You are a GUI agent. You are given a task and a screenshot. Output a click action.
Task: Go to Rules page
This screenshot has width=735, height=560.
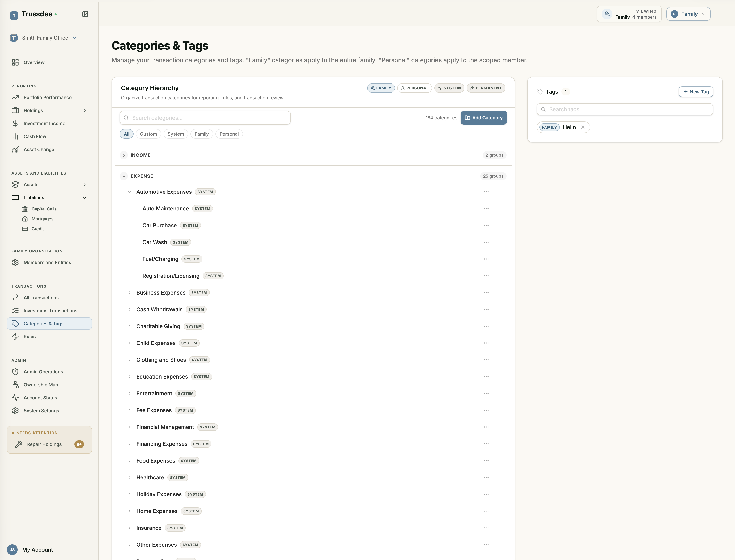[49, 337]
